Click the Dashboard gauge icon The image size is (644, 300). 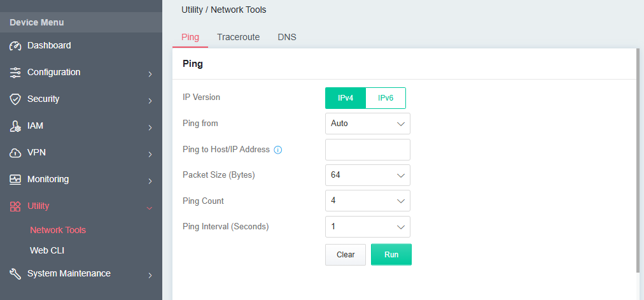click(x=15, y=46)
